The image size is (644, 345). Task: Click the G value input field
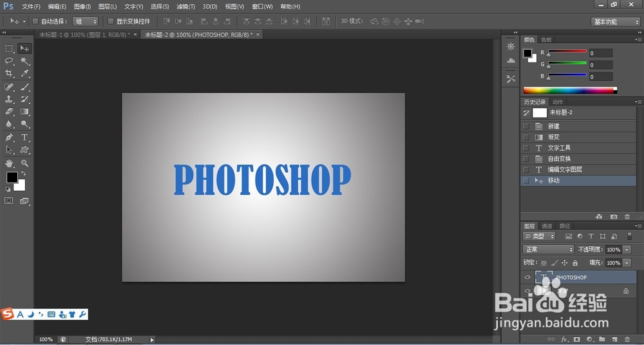tap(601, 65)
